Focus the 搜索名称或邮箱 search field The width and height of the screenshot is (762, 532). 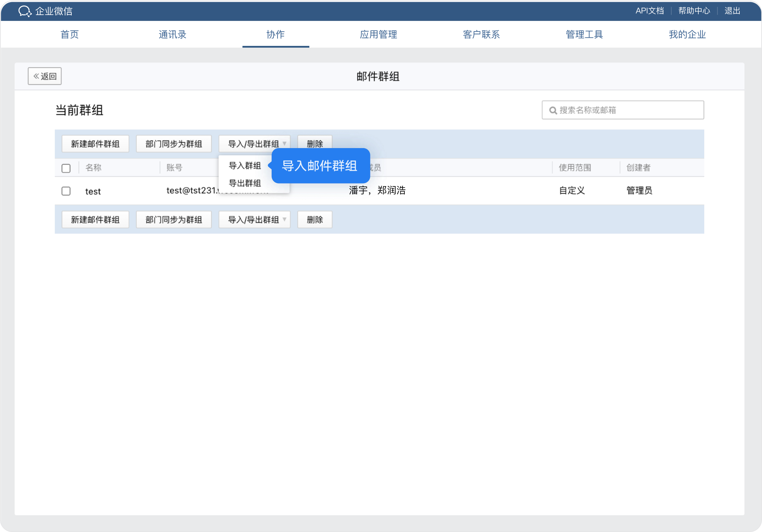pyautogui.click(x=629, y=110)
